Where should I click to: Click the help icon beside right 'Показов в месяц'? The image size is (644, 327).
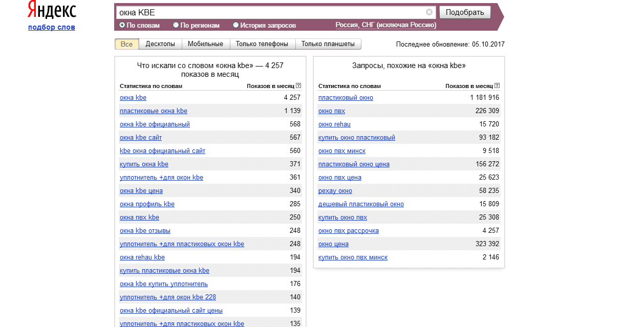[497, 86]
